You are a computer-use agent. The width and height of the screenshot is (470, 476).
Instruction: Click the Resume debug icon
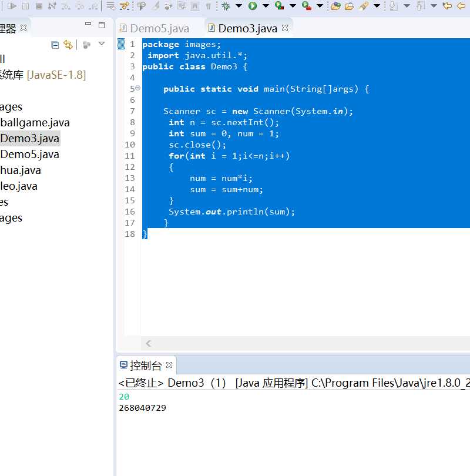pyautogui.click(x=12, y=6)
